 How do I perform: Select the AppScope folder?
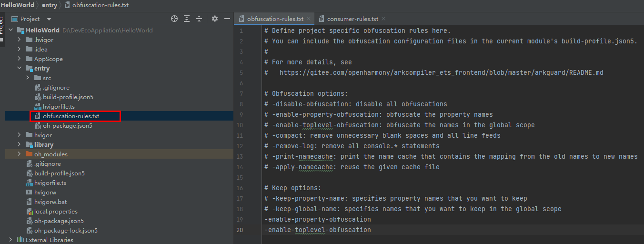coord(48,59)
